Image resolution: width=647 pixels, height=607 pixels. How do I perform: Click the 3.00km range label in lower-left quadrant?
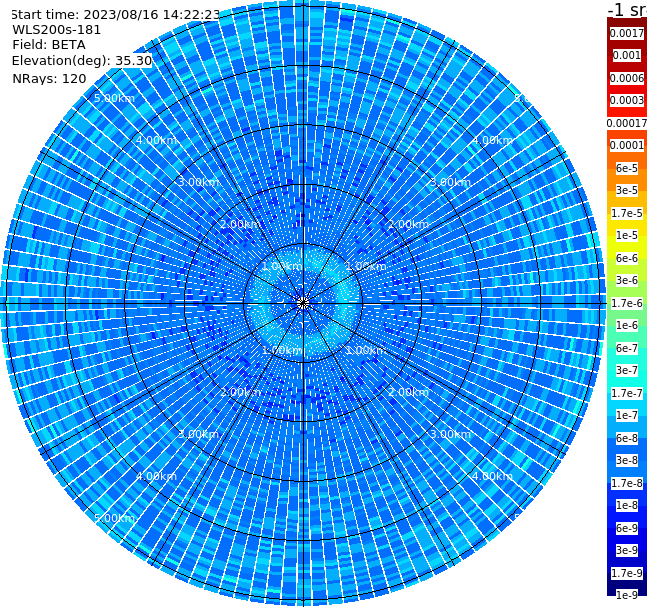point(198,434)
